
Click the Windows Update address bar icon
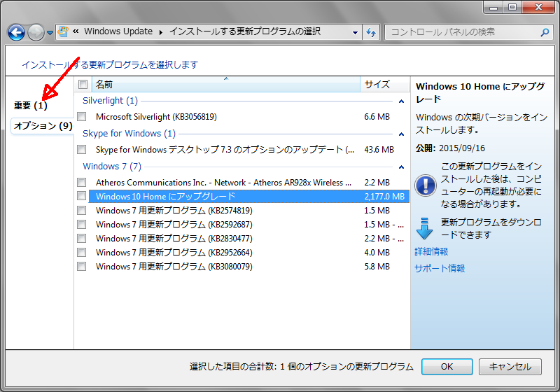[63, 31]
